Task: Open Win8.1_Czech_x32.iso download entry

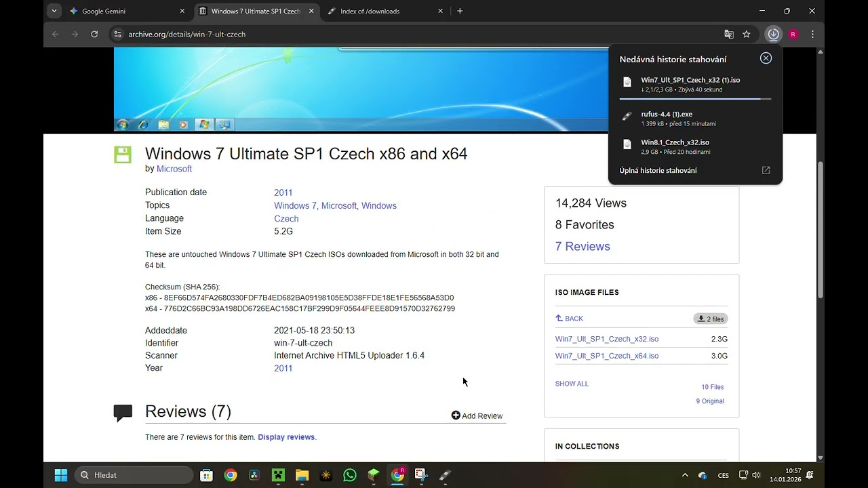Action: [695, 146]
